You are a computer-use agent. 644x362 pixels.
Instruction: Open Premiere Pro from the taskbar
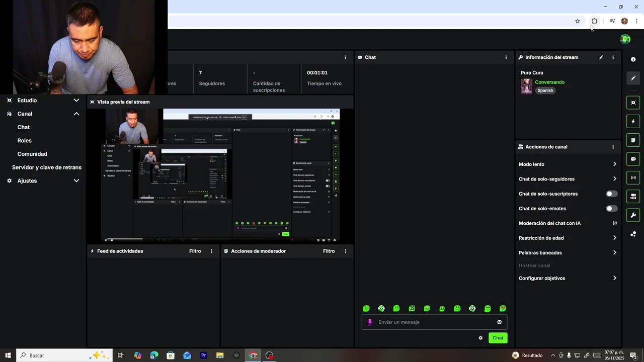point(203,355)
